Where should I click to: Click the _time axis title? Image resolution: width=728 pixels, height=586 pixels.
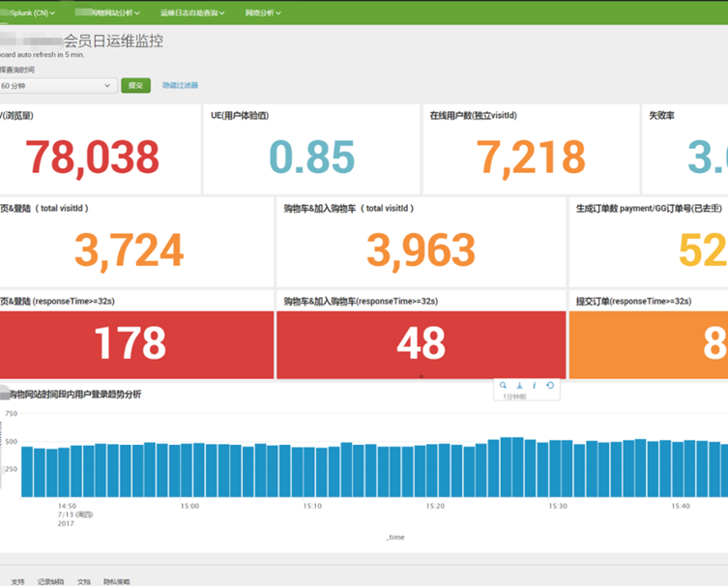point(395,538)
